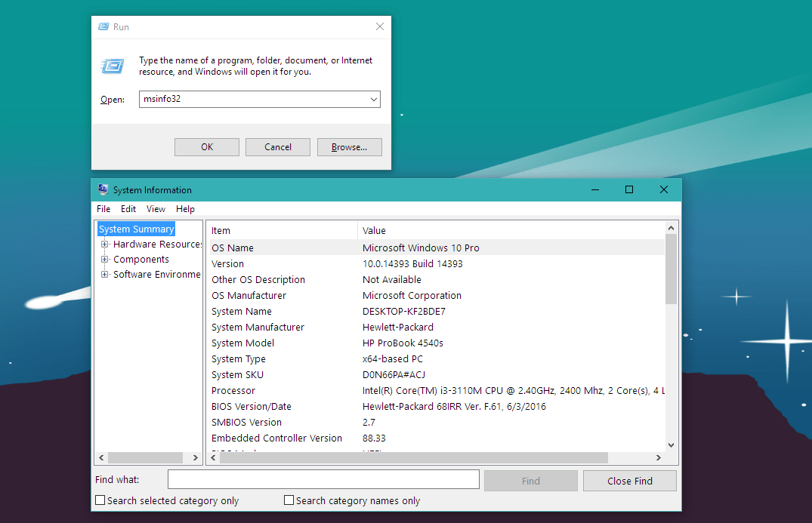Image resolution: width=812 pixels, height=523 pixels.
Task: Click the greyed Find button
Action: [531, 481]
